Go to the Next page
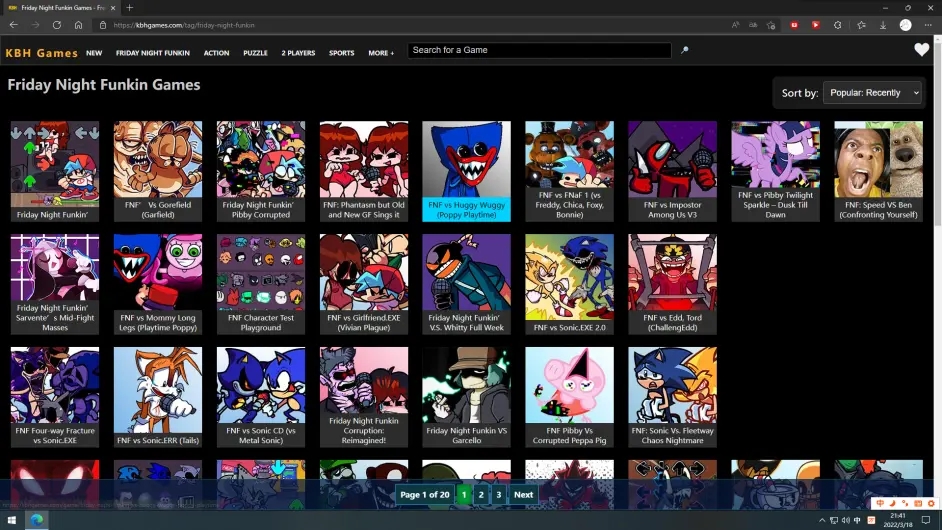 (x=523, y=495)
